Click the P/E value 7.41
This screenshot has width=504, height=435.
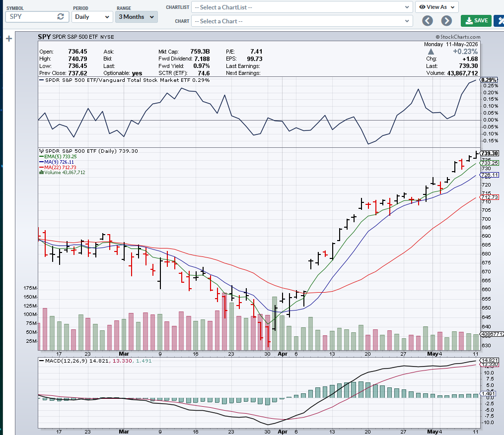(256, 52)
